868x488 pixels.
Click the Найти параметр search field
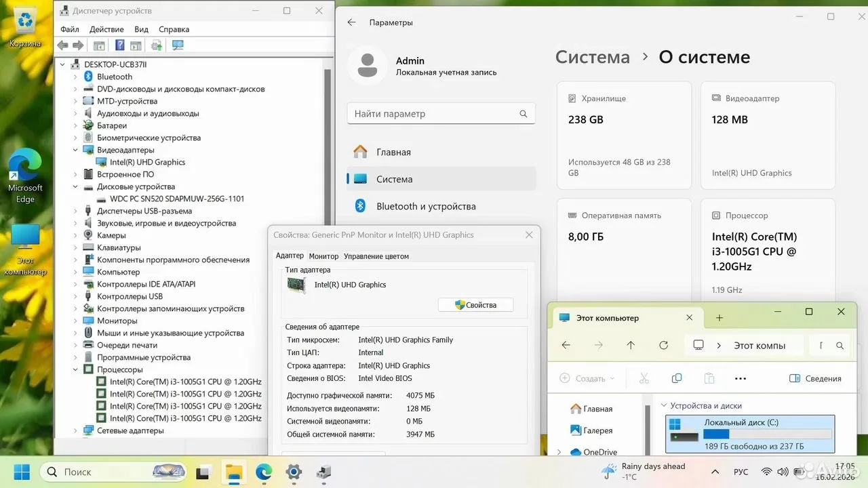pyautogui.click(x=441, y=114)
